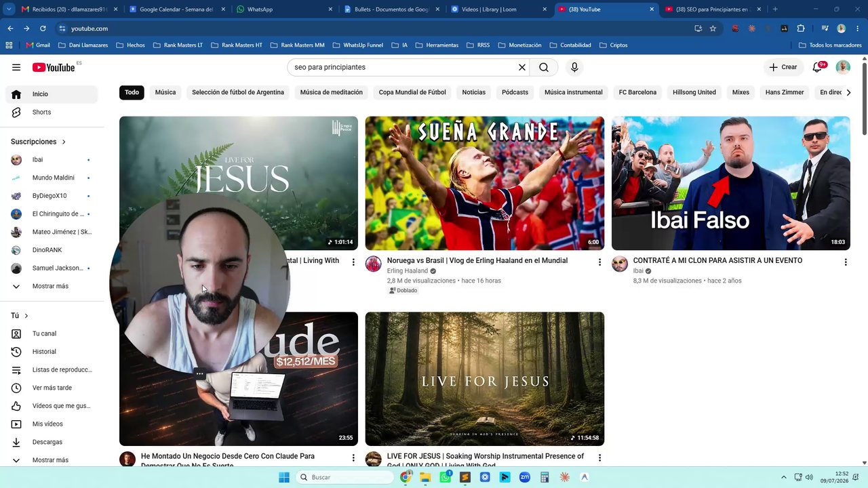868x488 pixels.
Task: Open Vídeos que me gustan entry
Action: click(52, 406)
